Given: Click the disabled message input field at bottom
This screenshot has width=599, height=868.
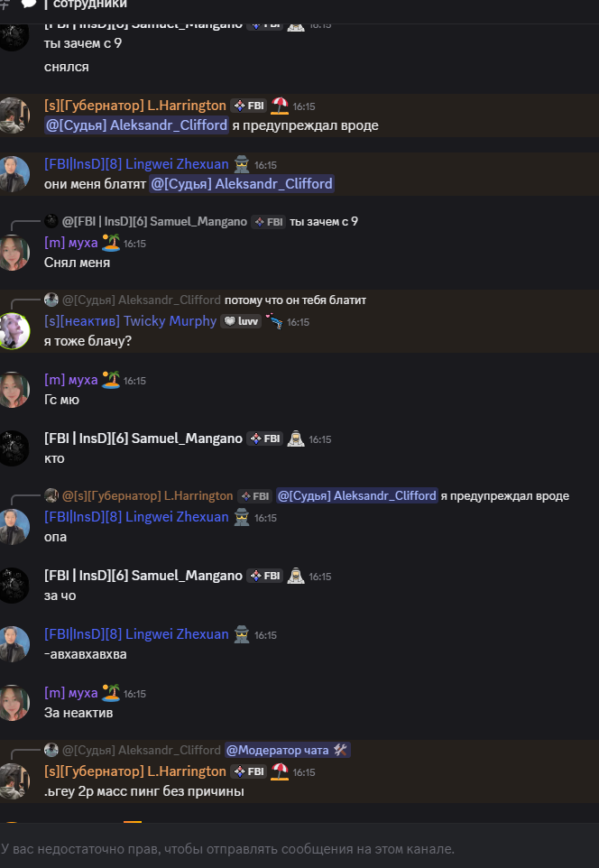Looking at the screenshot, I should [299, 849].
